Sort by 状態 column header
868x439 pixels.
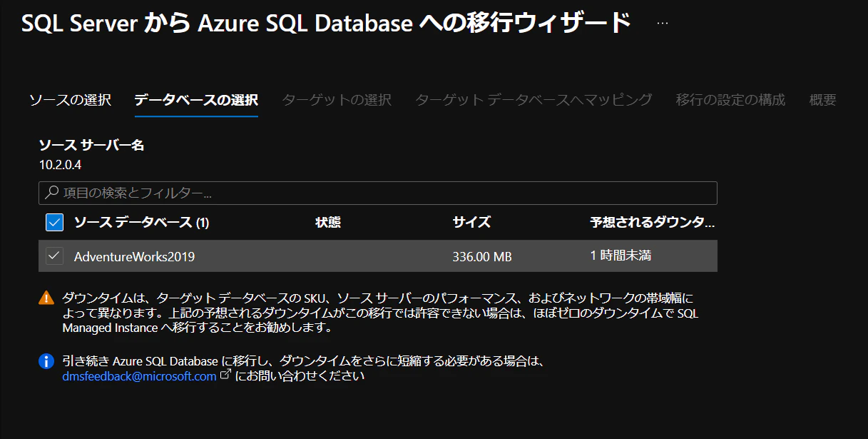328,223
